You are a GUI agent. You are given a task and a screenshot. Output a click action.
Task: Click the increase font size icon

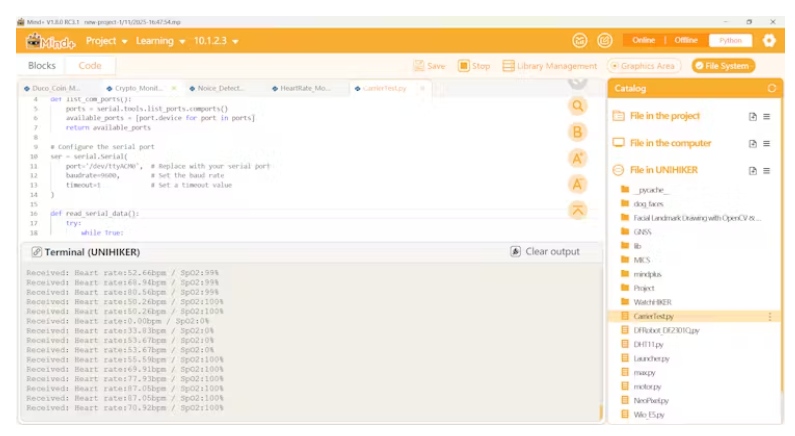577,158
